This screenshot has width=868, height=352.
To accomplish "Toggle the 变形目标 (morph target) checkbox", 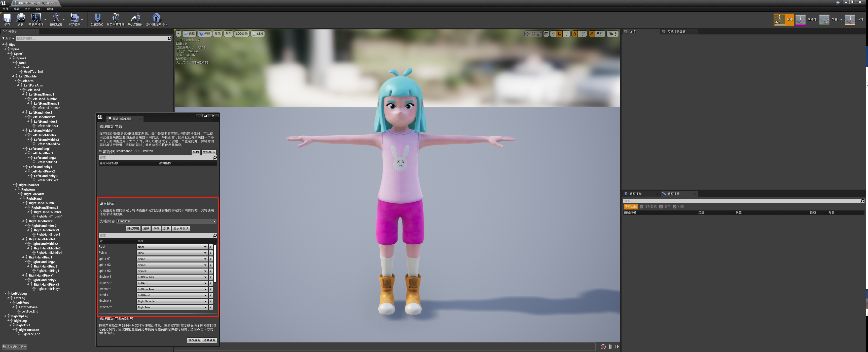I will (x=642, y=207).
